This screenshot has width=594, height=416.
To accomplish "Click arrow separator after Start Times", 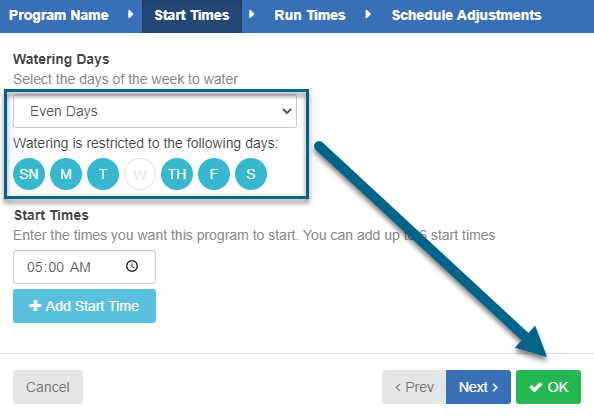I will click(252, 15).
